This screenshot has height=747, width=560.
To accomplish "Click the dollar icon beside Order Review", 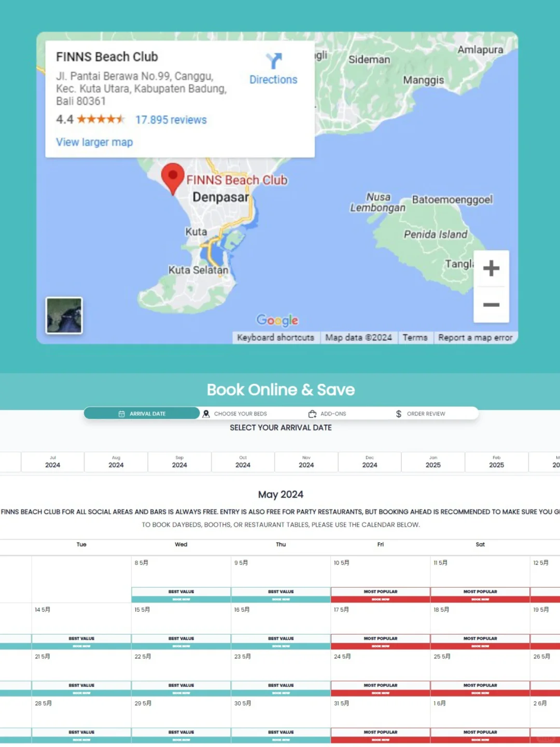I will (x=399, y=414).
